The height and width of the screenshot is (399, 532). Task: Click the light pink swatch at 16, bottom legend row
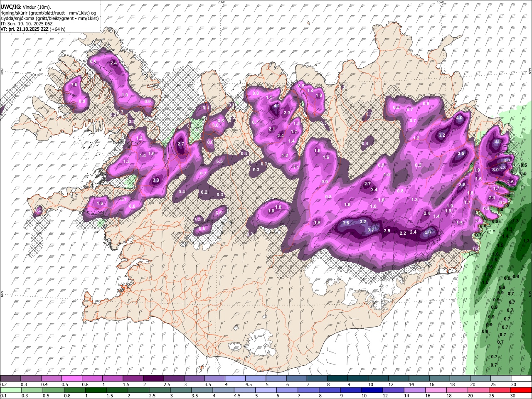click(435, 390)
